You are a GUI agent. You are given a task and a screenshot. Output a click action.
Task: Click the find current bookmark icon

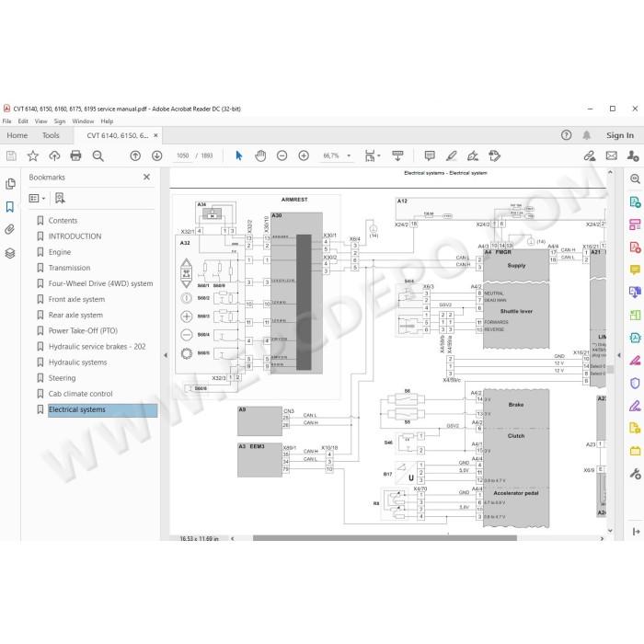pyautogui.click(x=60, y=199)
